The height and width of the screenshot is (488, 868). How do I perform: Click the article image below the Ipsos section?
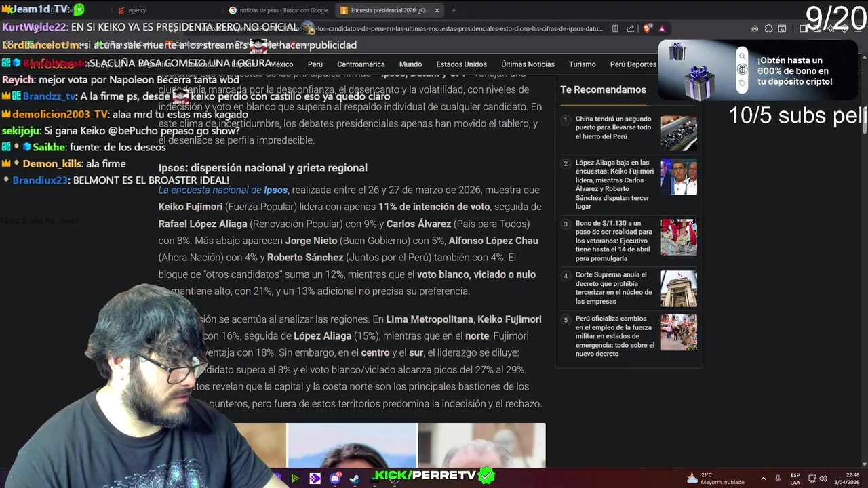(389, 445)
